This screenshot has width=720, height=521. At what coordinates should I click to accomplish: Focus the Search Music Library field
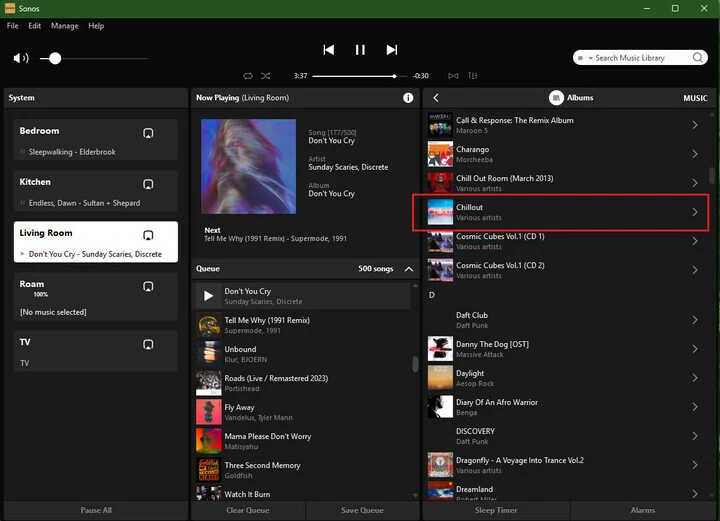click(640, 57)
